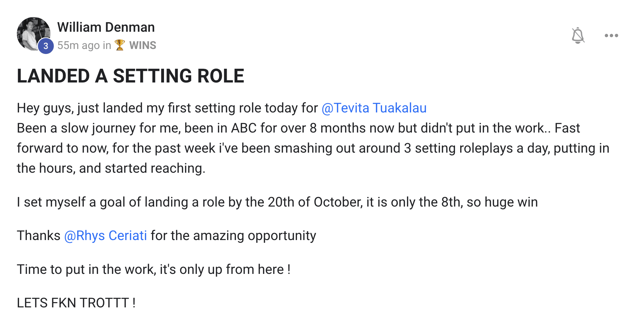Click the 20th of October goal paragraph
The height and width of the screenshot is (325, 644).
pos(277,202)
